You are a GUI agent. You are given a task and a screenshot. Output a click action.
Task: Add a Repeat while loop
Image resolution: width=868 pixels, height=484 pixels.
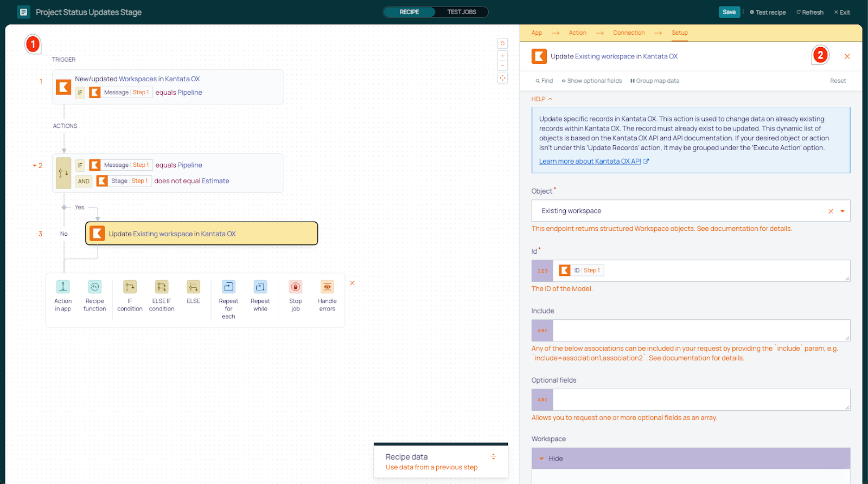pyautogui.click(x=260, y=287)
